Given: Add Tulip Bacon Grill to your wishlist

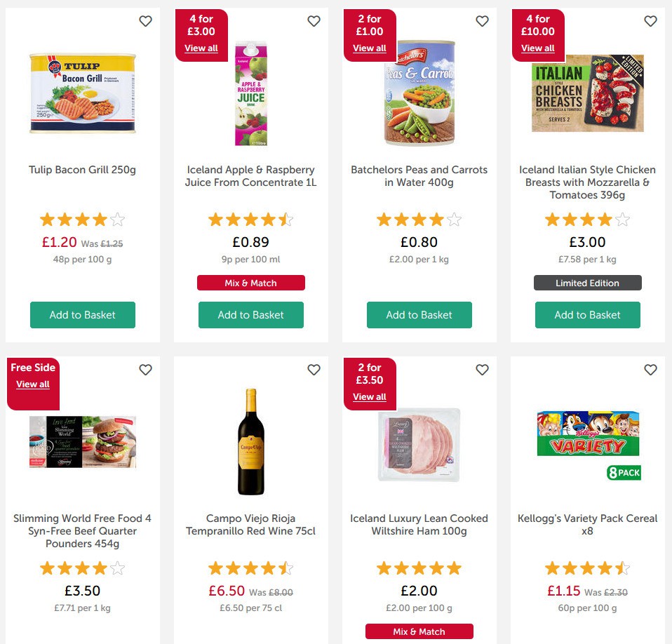Looking at the screenshot, I should [x=145, y=21].
